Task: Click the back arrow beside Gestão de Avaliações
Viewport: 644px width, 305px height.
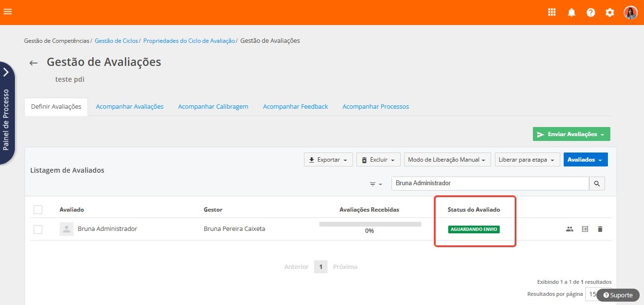Action: [x=33, y=63]
